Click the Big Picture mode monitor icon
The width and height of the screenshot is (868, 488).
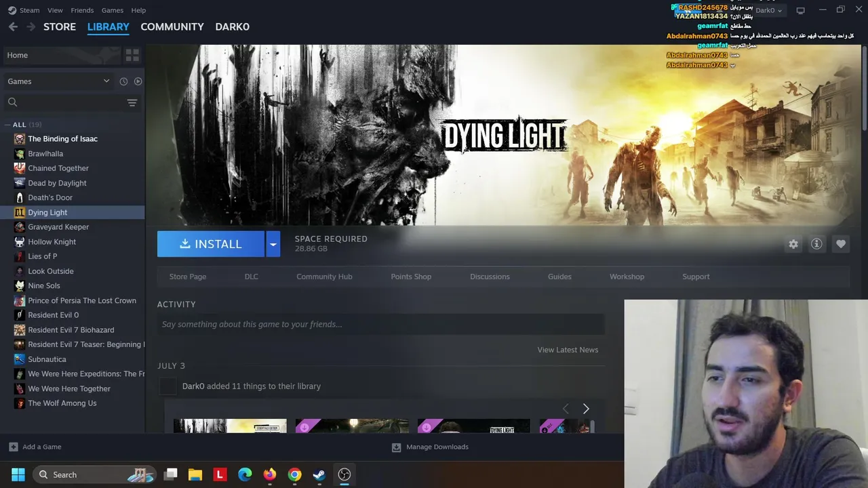[x=800, y=10]
